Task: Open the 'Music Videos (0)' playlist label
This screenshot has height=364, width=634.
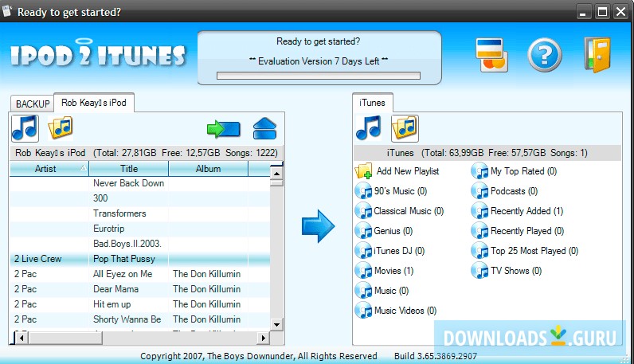Action: (405, 311)
